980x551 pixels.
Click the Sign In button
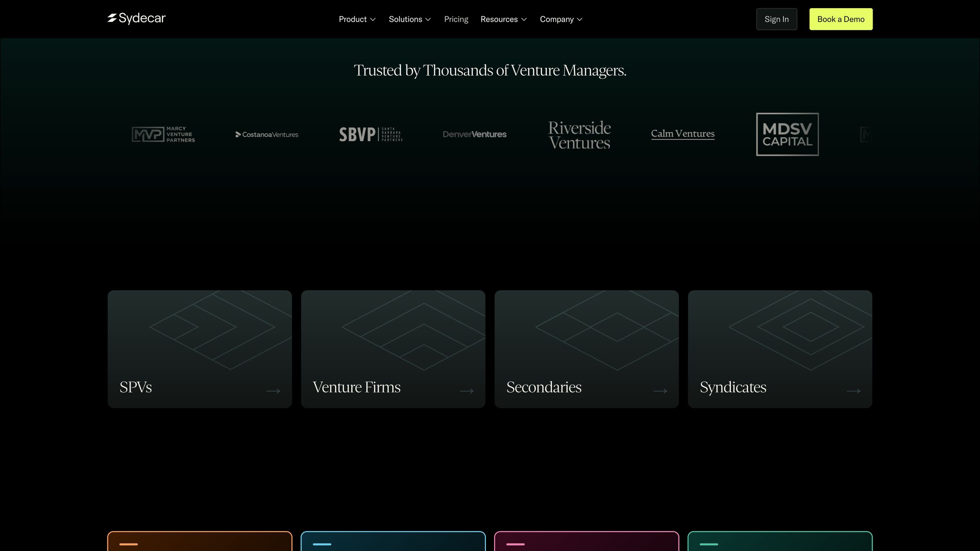click(776, 19)
